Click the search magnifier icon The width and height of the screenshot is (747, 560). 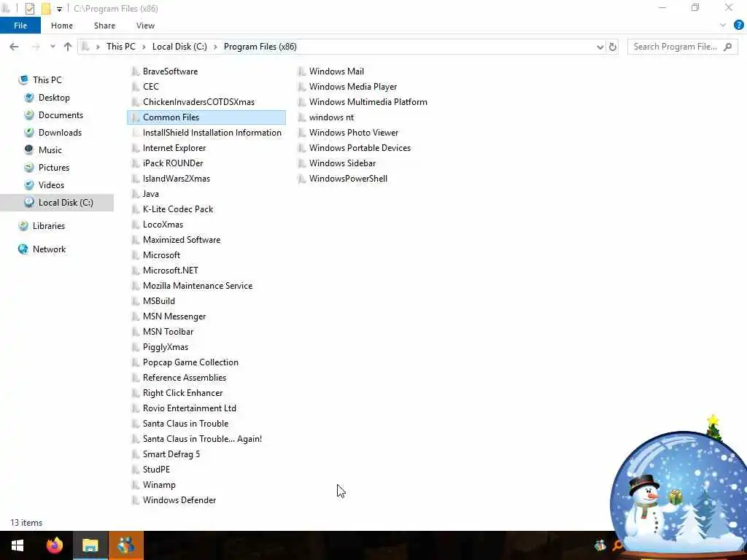click(727, 47)
